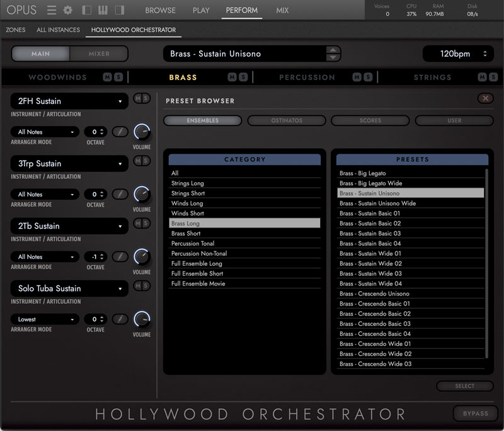Toggle the left sidebar panel icon
The width and height of the screenshot is (504, 431).
click(x=87, y=10)
